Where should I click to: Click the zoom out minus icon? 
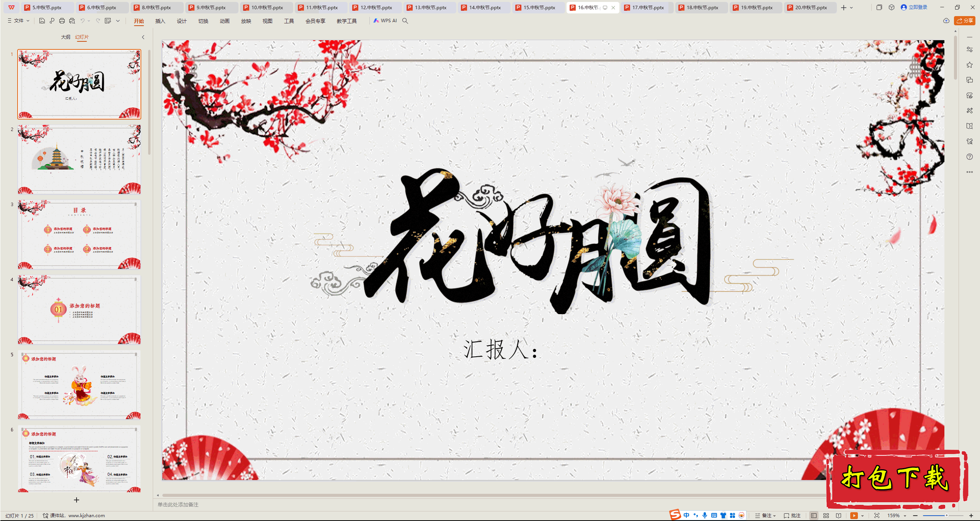coord(915,516)
